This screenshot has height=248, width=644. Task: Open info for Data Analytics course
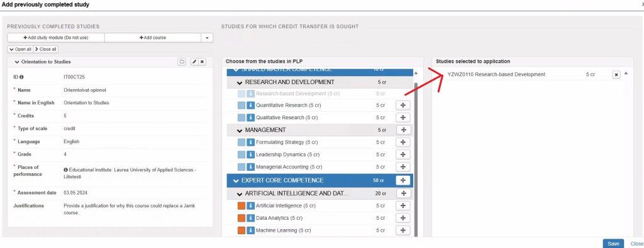click(x=250, y=218)
